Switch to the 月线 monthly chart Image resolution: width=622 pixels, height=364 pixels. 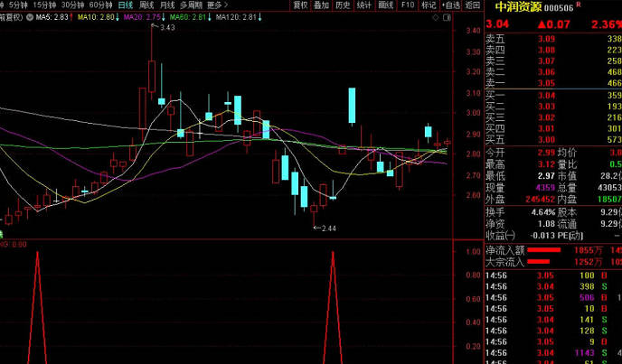click(x=167, y=5)
